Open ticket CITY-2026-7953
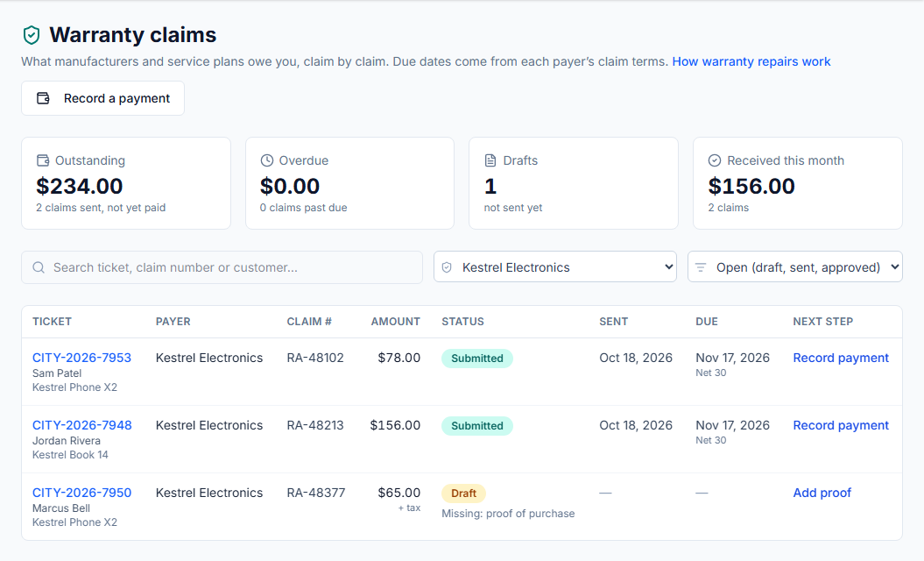Image resolution: width=924 pixels, height=561 pixels. pos(82,358)
